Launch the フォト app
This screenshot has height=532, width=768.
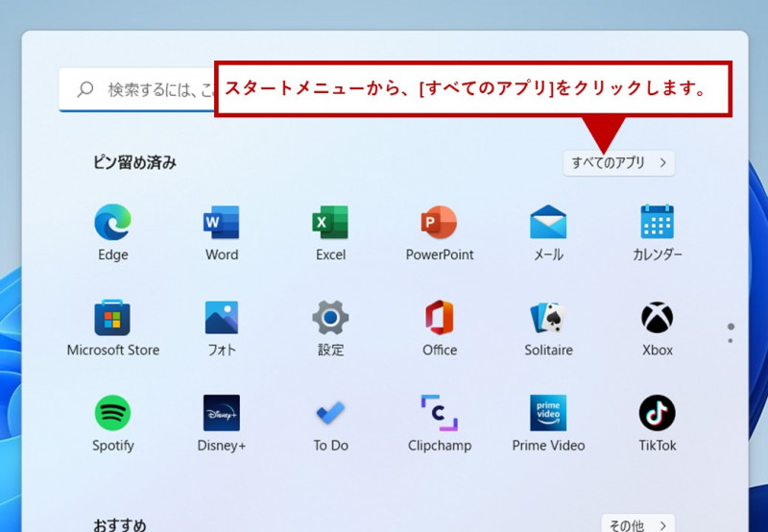pos(222,318)
